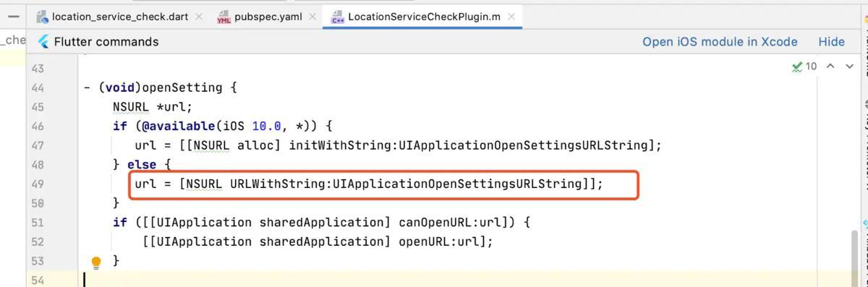Viewport: 868px width, 287px height.
Task: Jump to the previous highlighted problem arrow
Action: coord(830,67)
